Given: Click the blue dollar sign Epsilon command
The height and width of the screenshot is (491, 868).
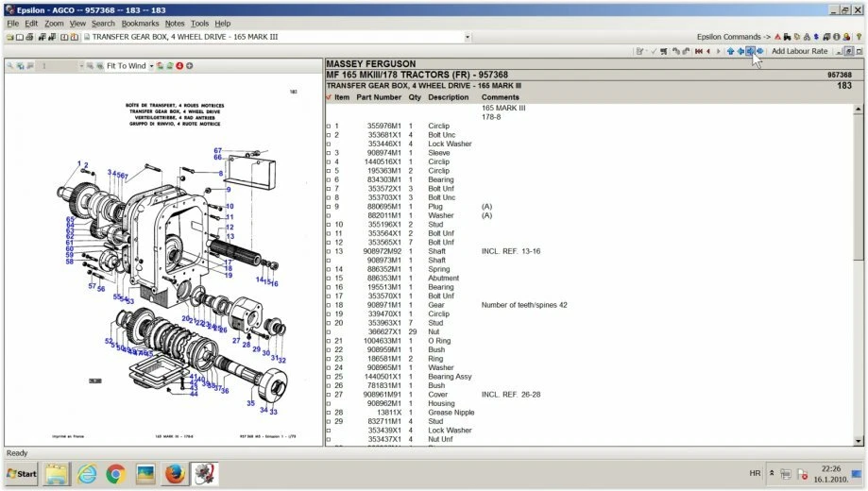Looking at the screenshot, I should (816, 37).
